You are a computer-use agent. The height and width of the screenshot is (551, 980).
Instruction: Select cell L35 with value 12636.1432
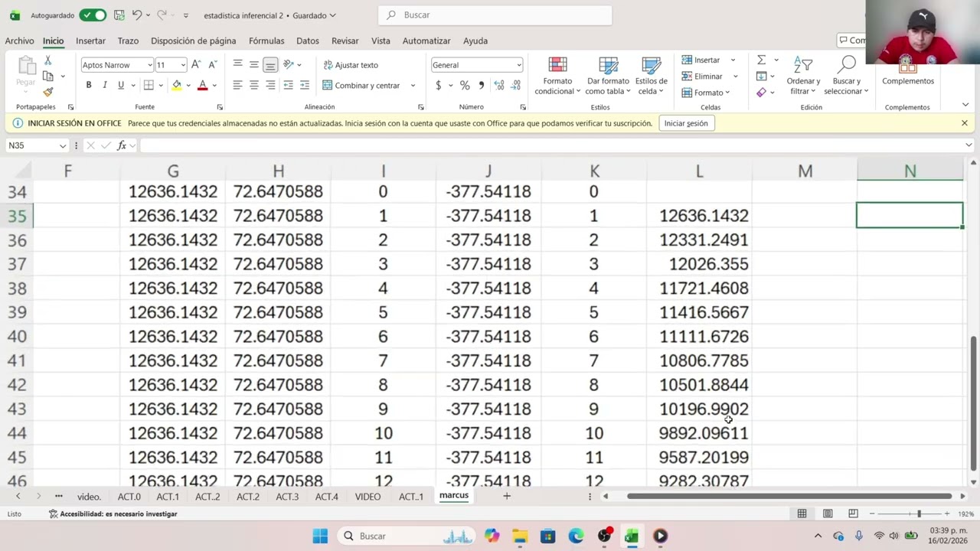(x=699, y=216)
